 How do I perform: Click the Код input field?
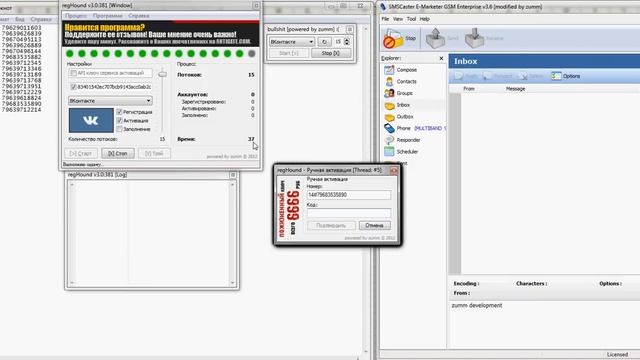pos(349,213)
